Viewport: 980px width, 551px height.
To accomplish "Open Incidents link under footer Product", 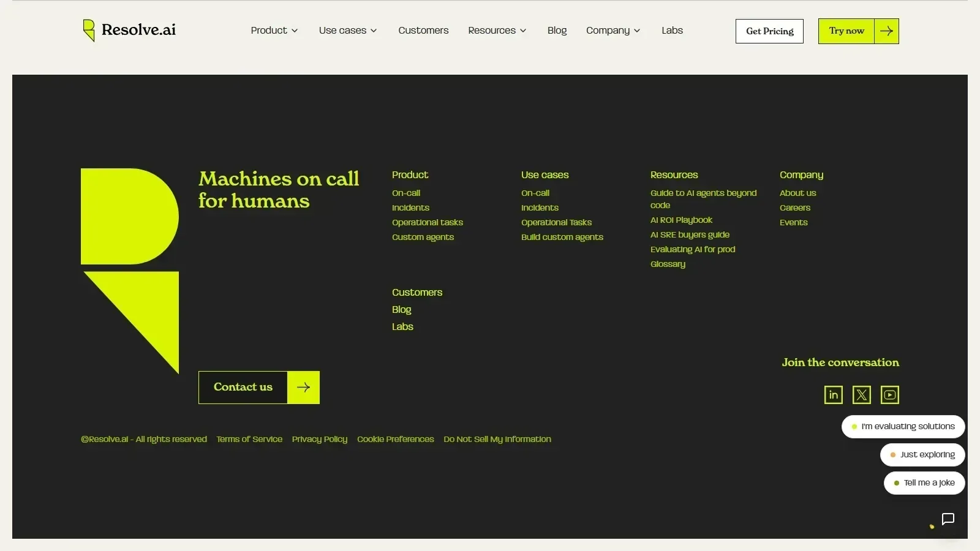I will click(x=410, y=208).
